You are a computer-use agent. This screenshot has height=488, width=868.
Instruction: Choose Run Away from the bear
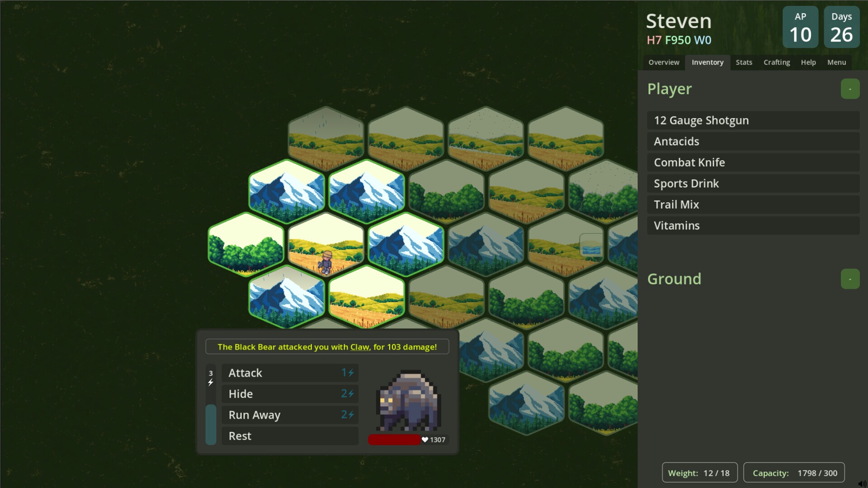pyautogui.click(x=290, y=415)
